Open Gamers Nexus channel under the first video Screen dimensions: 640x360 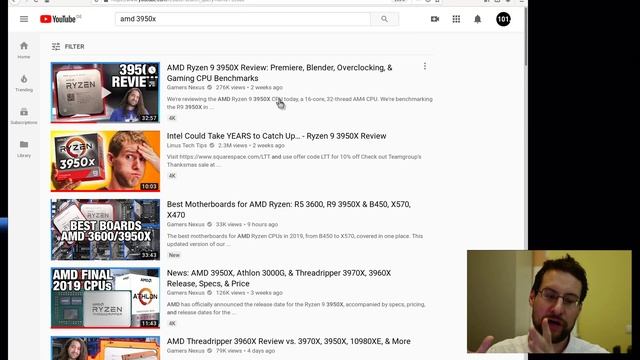(x=185, y=87)
